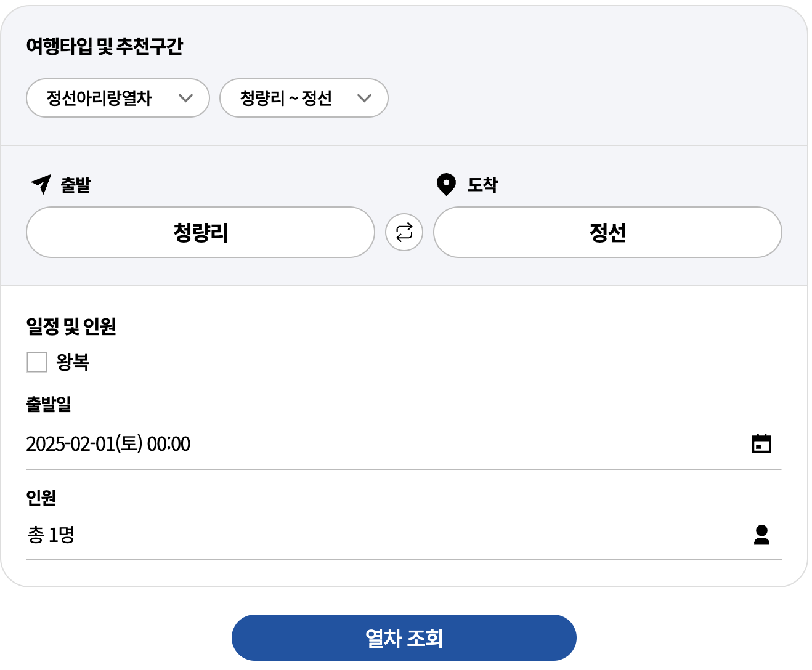This screenshot has width=812, height=670.
Task: Select the 일정 및 인원 section header
Action: [70, 328]
